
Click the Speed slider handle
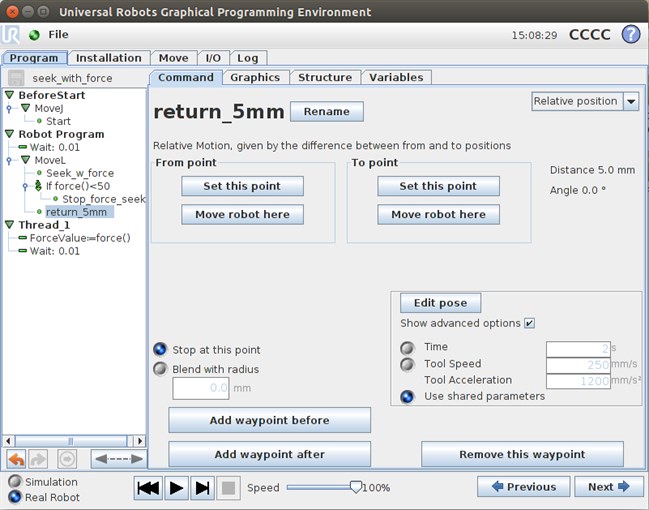coord(356,487)
